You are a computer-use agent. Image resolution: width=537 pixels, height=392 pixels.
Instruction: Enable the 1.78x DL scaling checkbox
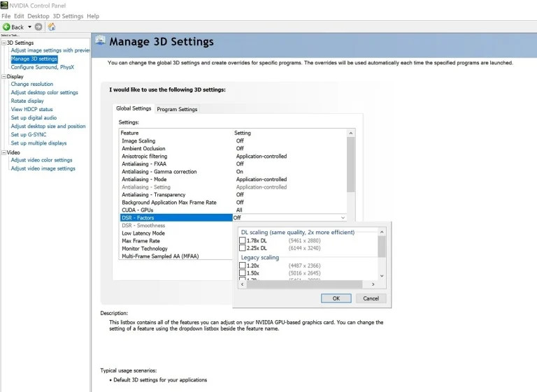(243, 240)
